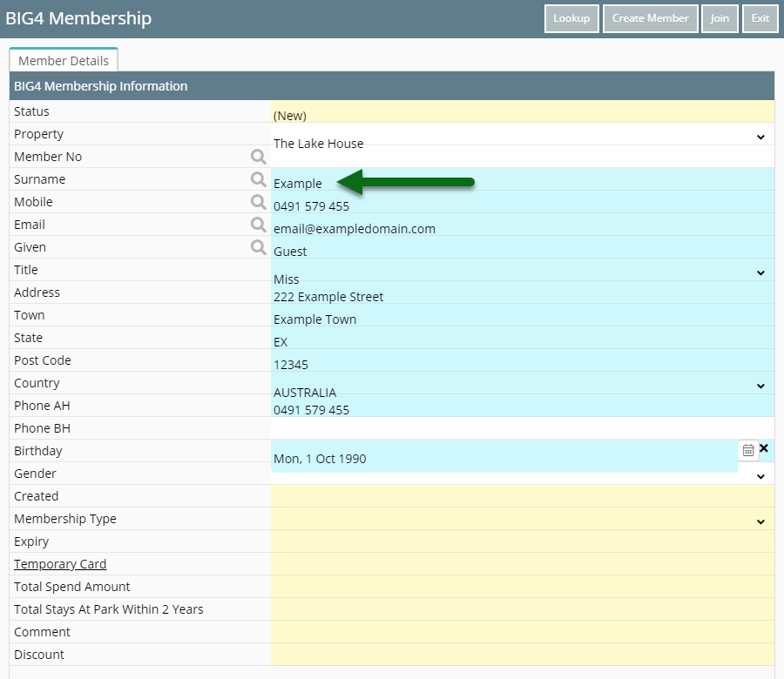
Task: Click the Comment field
Action: click(523, 632)
